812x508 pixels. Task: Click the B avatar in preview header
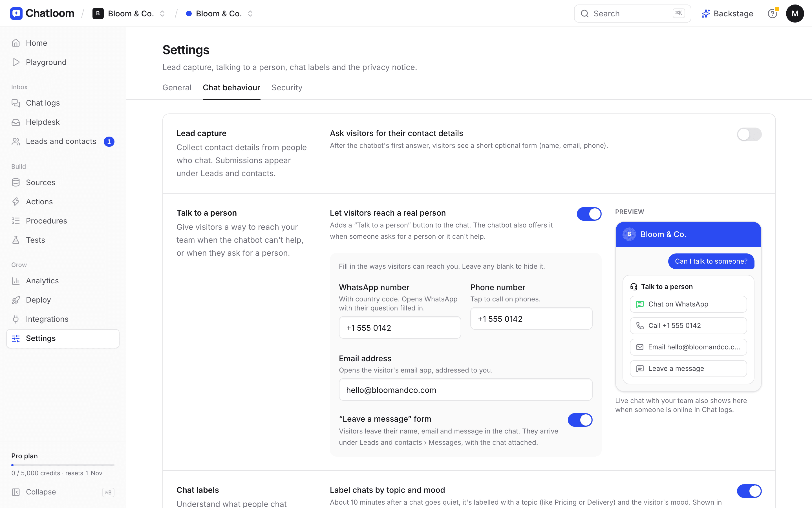[x=629, y=234]
